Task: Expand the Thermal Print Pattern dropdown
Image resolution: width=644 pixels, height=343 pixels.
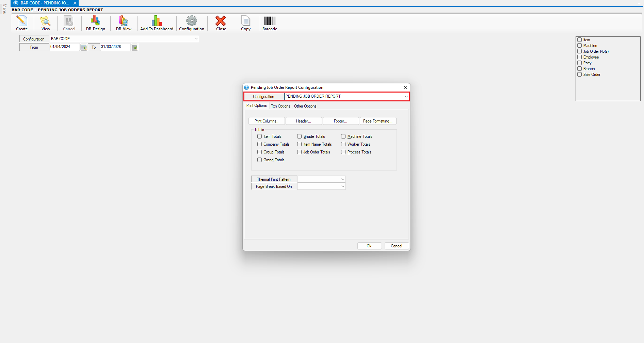Action: [342, 179]
